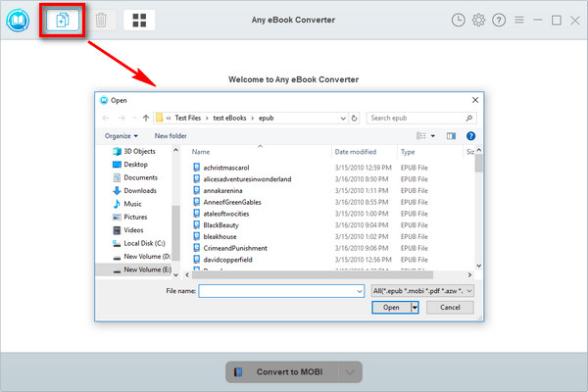
Task: Select Videos in sidebar
Action: click(127, 230)
